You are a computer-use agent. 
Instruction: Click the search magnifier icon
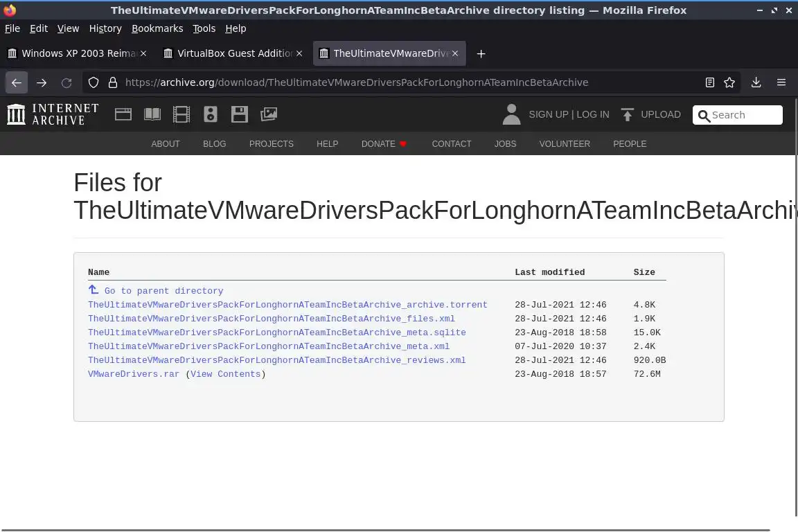click(x=704, y=116)
